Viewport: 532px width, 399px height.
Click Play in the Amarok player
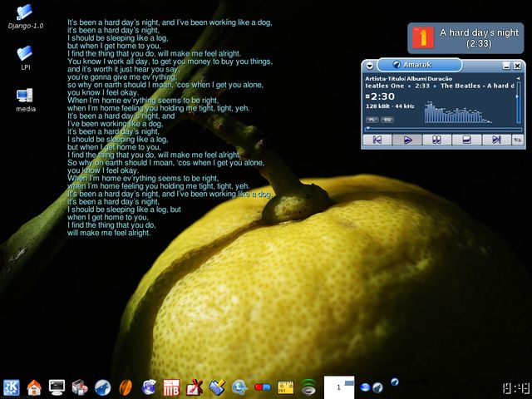[407, 140]
